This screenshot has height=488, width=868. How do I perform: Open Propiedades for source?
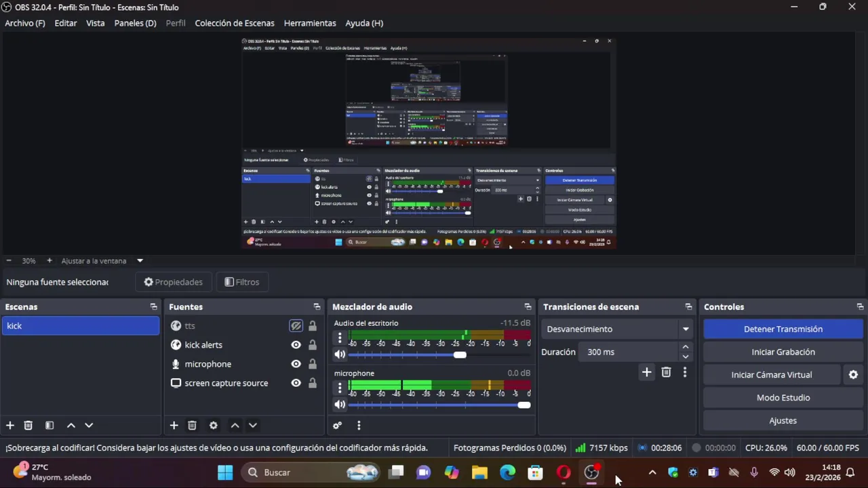(174, 282)
